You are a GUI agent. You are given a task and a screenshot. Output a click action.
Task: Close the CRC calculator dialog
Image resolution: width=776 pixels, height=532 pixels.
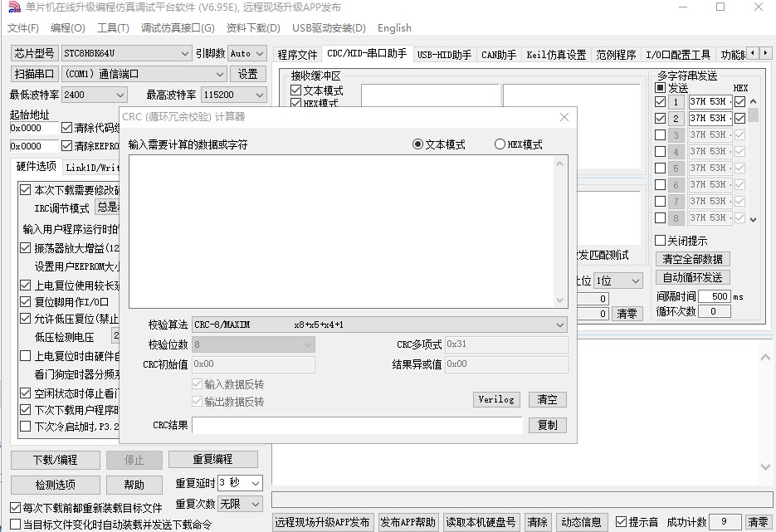coord(564,117)
